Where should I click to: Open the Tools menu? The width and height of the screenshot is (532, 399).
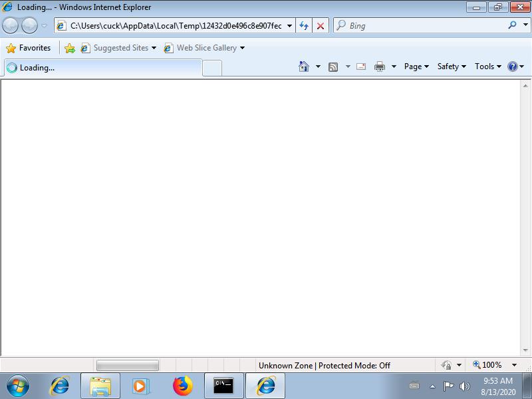click(488, 66)
